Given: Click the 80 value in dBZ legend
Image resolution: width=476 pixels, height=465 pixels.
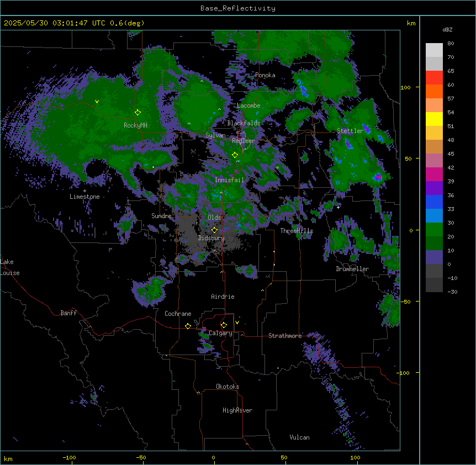Looking at the screenshot, I should click(x=451, y=44).
